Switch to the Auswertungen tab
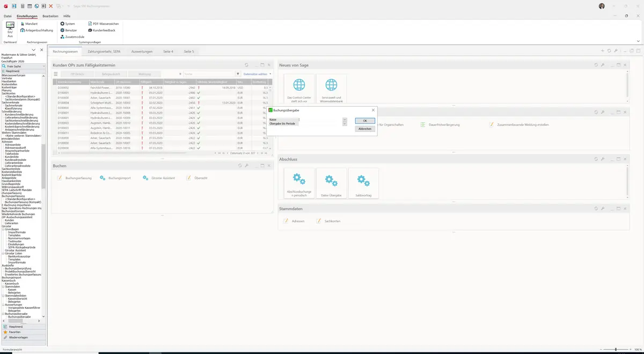The width and height of the screenshot is (644, 354). pos(142,51)
